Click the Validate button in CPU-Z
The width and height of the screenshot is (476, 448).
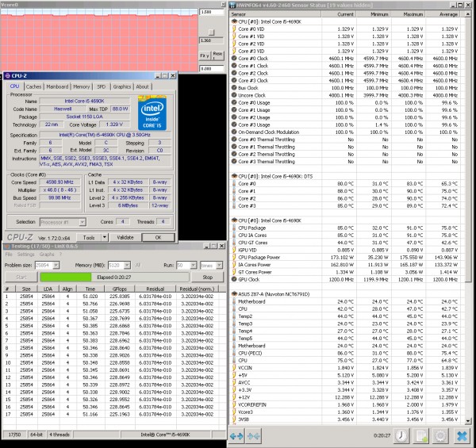[125, 237]
